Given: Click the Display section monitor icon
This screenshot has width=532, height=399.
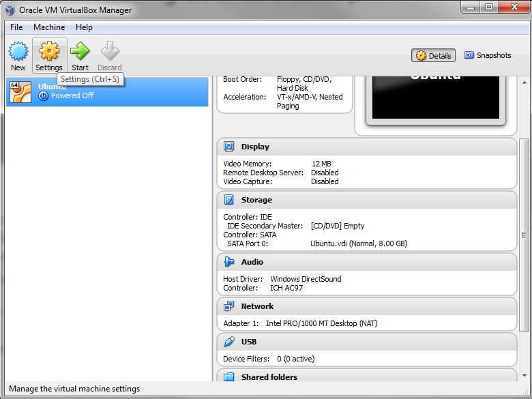Looking at the screenshot, I should (x=229, y=147).
